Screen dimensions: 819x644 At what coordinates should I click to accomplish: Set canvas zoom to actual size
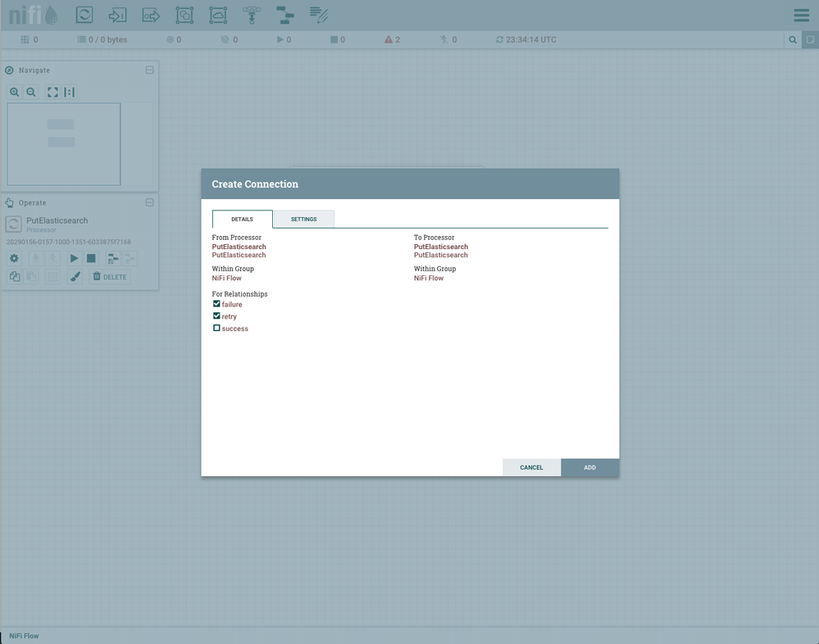pyautogui.click(x=70, y=93)
